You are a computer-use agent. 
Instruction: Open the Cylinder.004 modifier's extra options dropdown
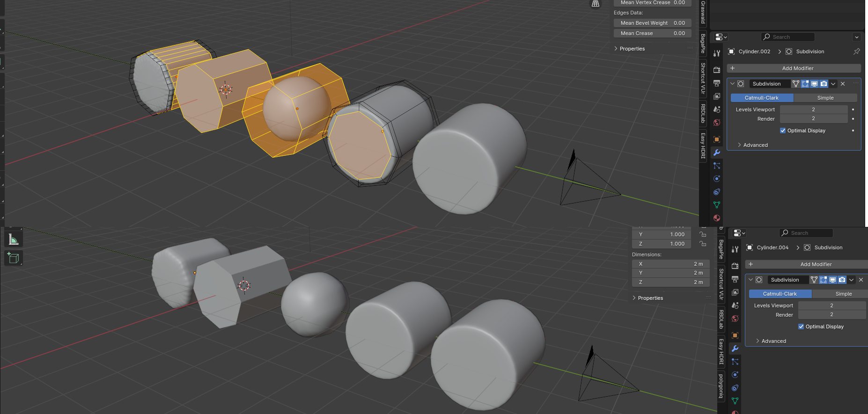[851, 280]
